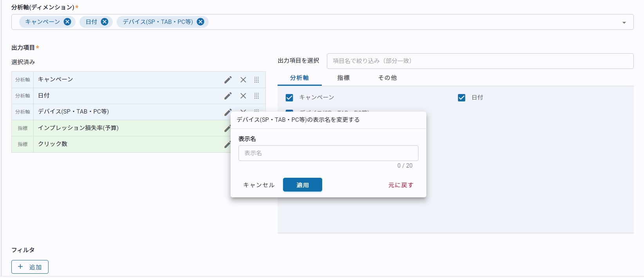Delete キャンペーン from selected items

pyautogui.click(x=243, y=80)
